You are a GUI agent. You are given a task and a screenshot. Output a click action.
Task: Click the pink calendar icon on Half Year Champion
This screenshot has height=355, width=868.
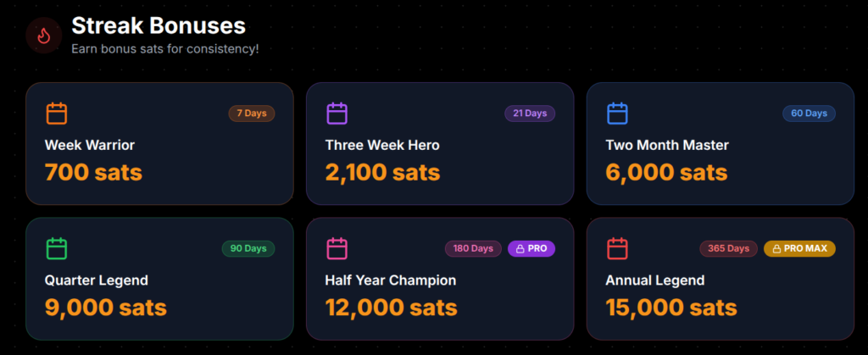337,249
